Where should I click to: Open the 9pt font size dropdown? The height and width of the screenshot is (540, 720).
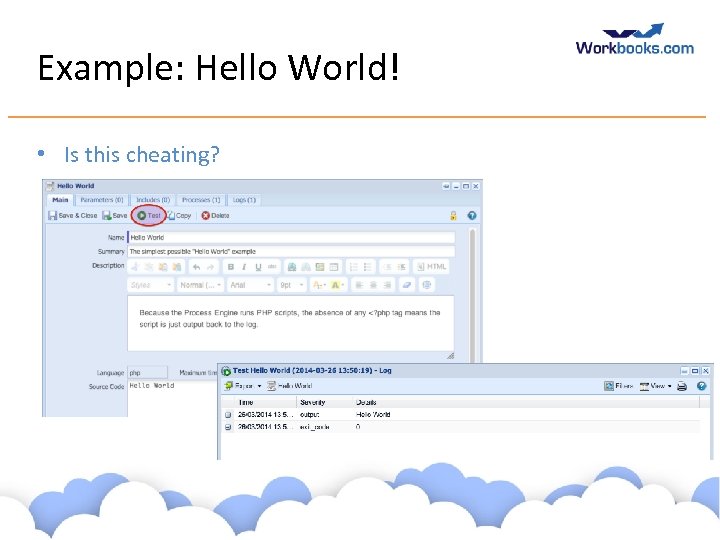(291, 285)
